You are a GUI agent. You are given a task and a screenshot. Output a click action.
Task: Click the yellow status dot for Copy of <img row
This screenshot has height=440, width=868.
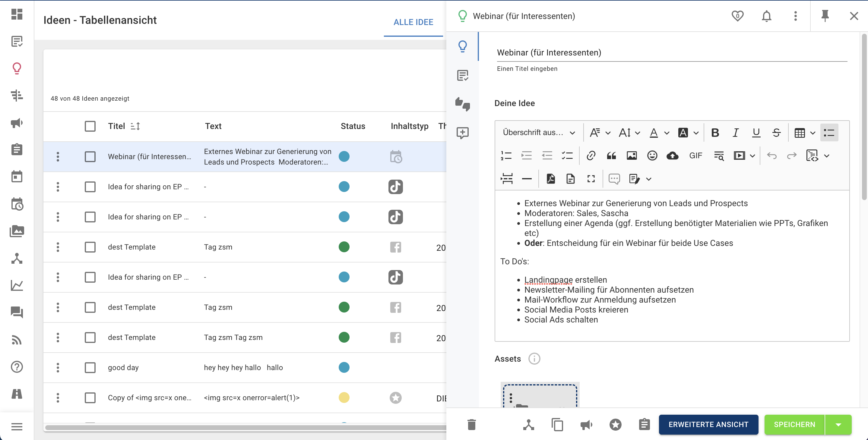[344, 398]
